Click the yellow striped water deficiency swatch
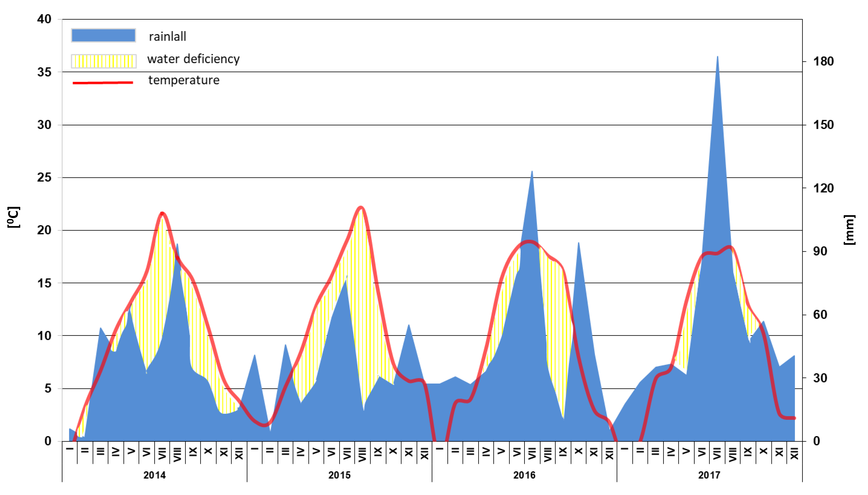The width and height of the screenshot is (868, 495). point(103,61)
